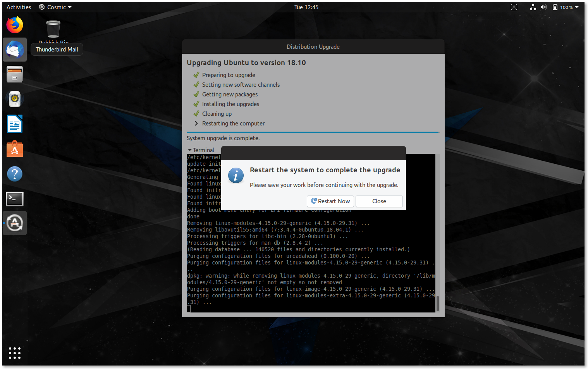Click the clock showing Tue 12:45
Viewport: 588px width, 369px height.
pyautogui.click(x=306, y=7)
